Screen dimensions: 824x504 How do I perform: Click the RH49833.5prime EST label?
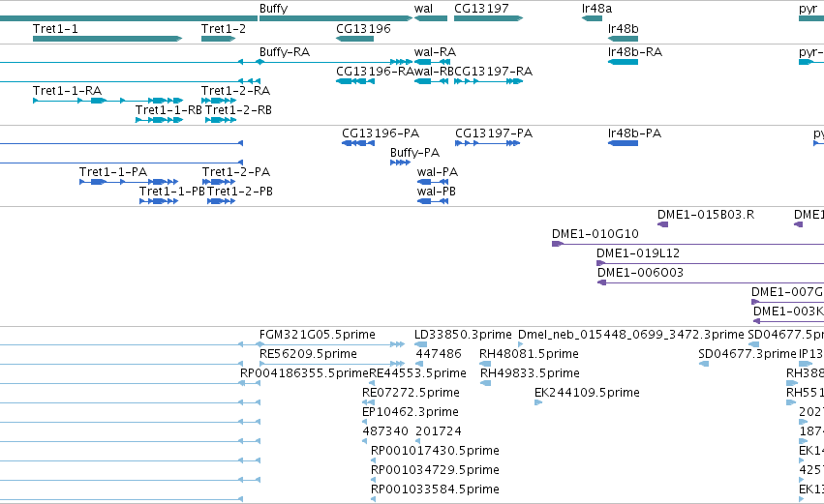530,373
